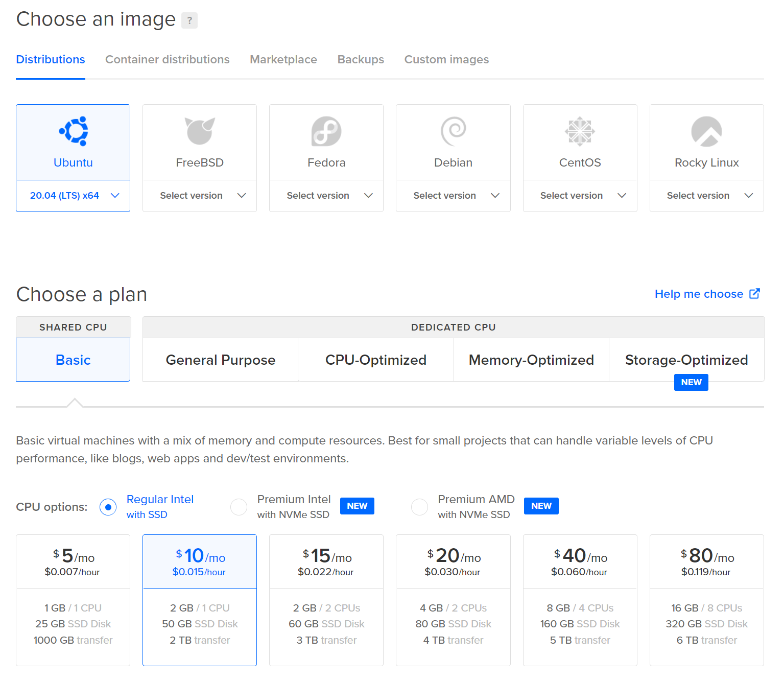Image resolution: width=784 pixels, height=681 pixels.
Task: Pick the Fedora logo icon
Action: coord(326,131)
